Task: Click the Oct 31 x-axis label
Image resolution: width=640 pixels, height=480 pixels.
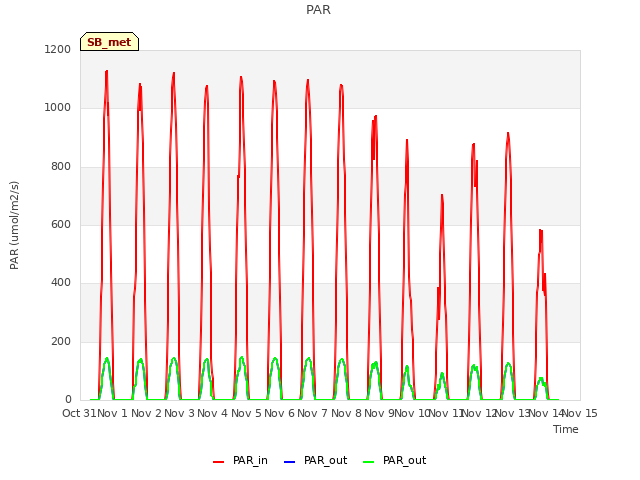Action: 79,413
